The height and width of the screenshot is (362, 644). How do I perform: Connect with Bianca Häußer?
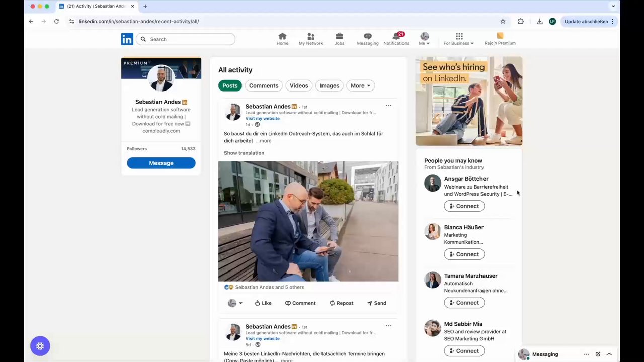[x=464, y=254]
